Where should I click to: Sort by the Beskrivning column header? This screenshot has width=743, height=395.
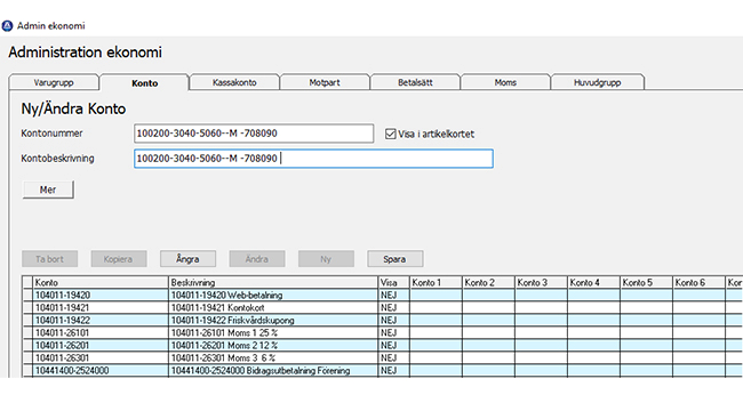(x=273, y=282)
